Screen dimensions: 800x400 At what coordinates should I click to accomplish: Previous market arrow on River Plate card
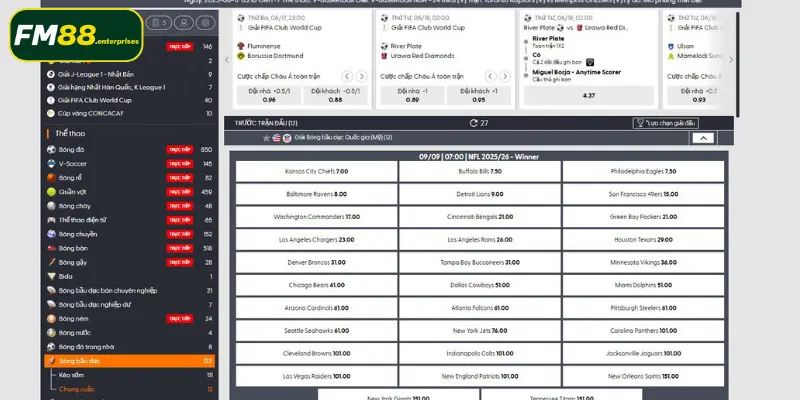pos(491,77)
